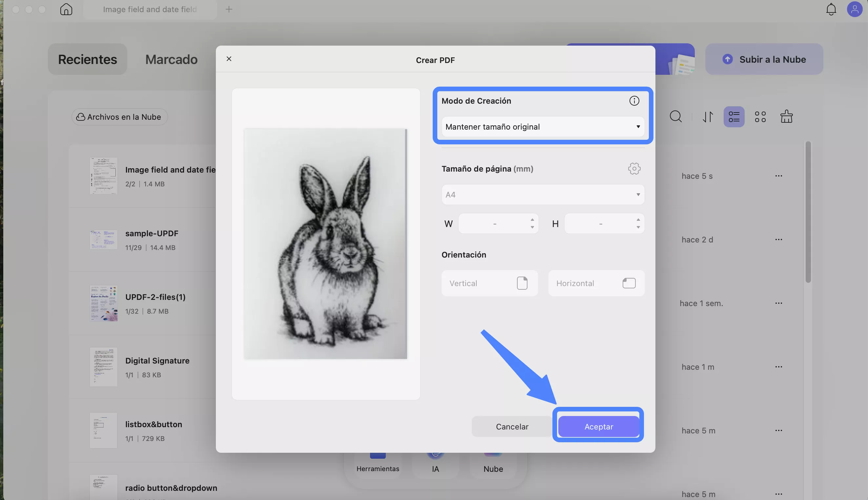Open the notifications bell icon
Image resolution: width=868 pixels, height=500 pixels.
click(831, 9)
